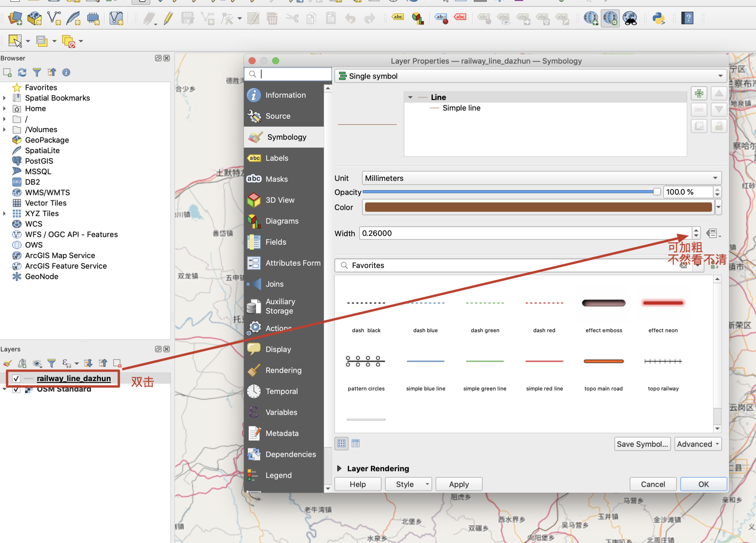This screenshot has width=756, height=543.
Task: Open the Labels panel in layer properties
Action: (x=277, y=158)
